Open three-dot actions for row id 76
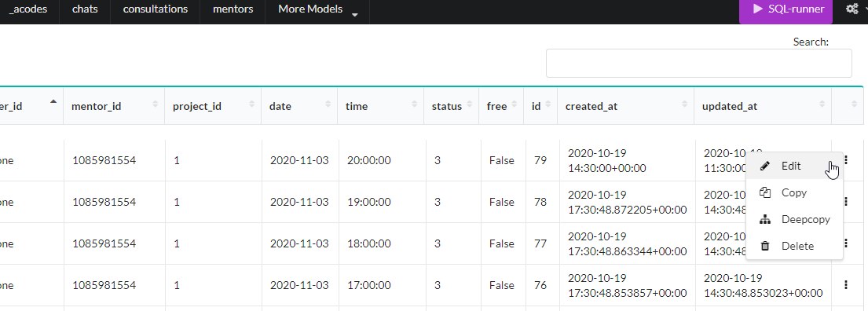This screenshot has width=868, height=311. point(846,285)
